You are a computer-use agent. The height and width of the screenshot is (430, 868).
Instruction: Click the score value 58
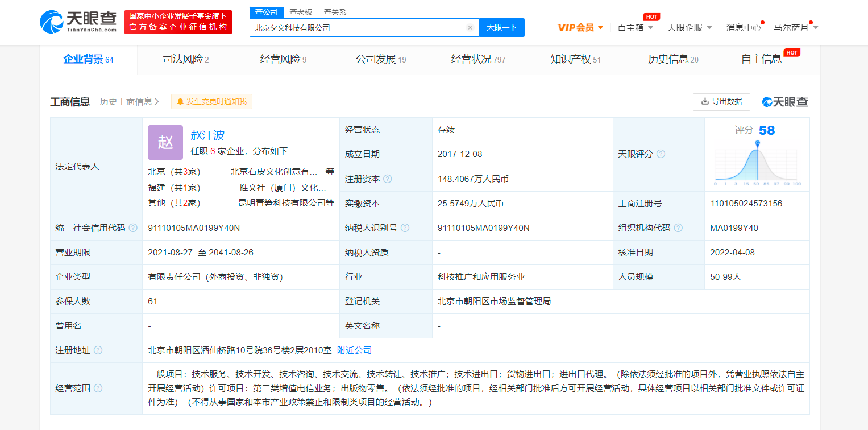(x=767, y=130)
